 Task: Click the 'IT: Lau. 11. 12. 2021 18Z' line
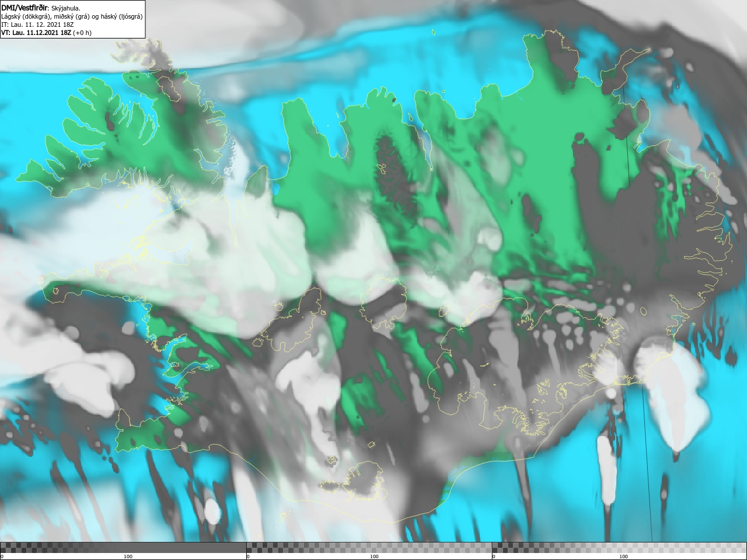37,24
